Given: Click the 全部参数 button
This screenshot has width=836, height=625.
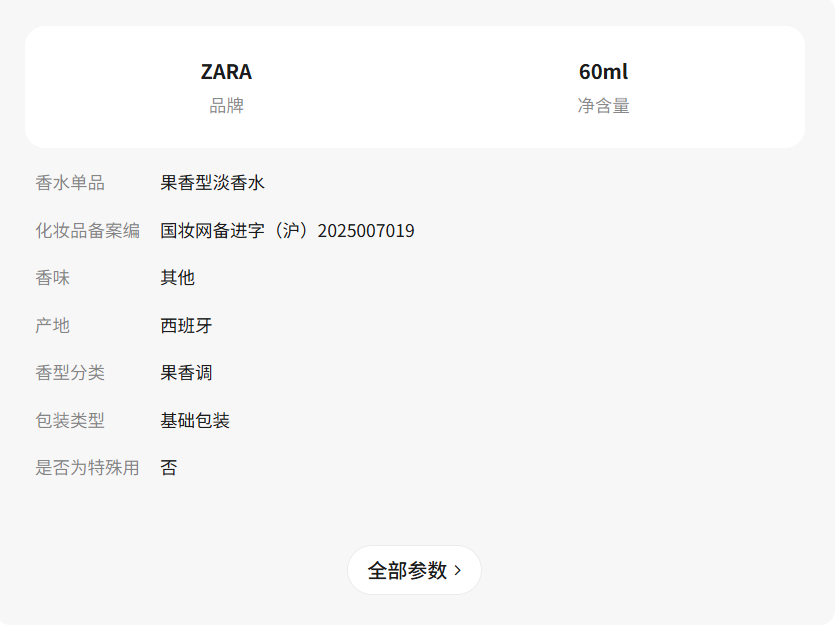Looking at the screenshot, I should tap(408, 570).
